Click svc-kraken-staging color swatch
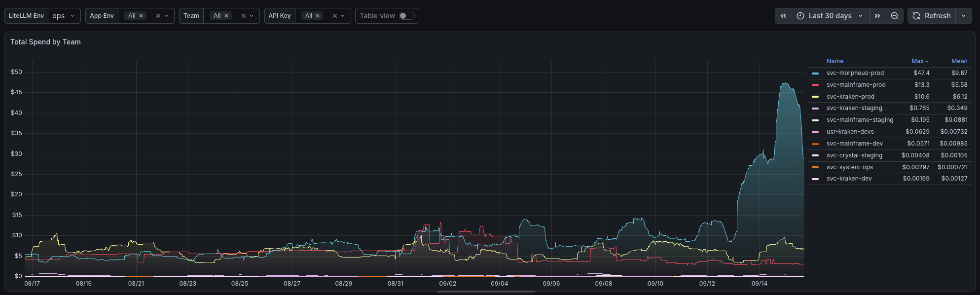The height and width of the screenshot is (295, 980). (x=815, y=108)
